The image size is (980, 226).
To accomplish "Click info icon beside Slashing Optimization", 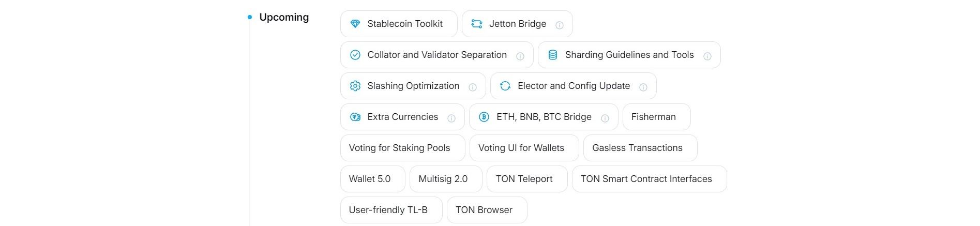I will pos(473,87).
